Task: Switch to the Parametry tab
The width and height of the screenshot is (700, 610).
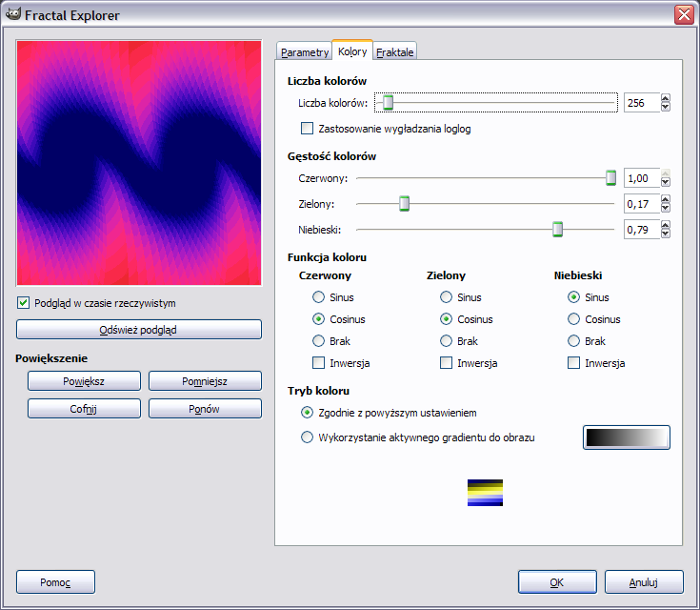Action: coord(304,52)
